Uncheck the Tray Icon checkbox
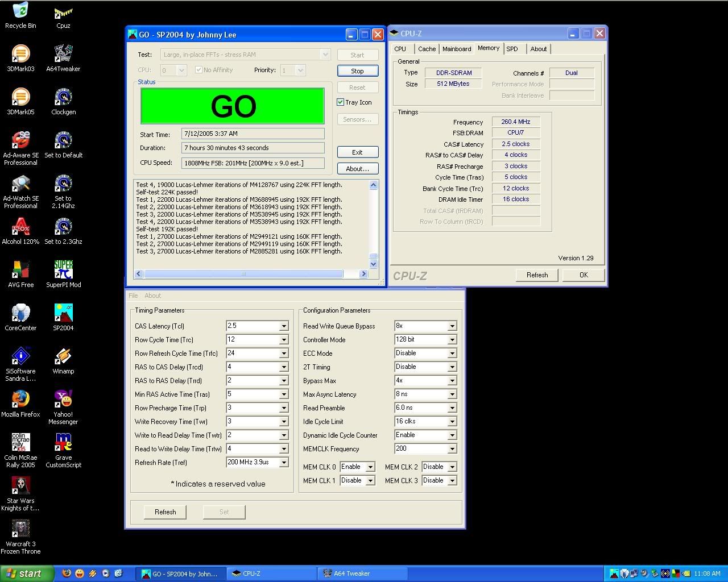This screenshot has height=582, width=728. pyautogui.click(x=341, y=102)
